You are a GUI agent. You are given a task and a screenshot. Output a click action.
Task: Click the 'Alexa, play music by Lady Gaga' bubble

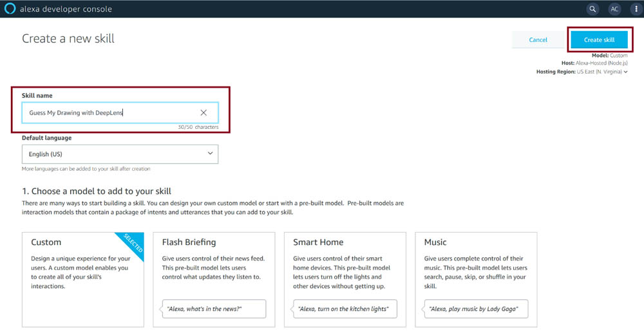(476, 309)
